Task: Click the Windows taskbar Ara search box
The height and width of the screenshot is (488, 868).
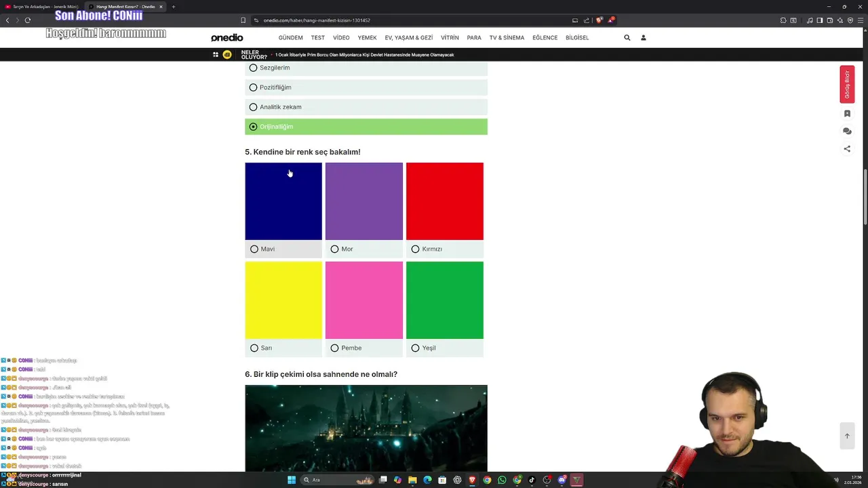Action: click(338, 480)
